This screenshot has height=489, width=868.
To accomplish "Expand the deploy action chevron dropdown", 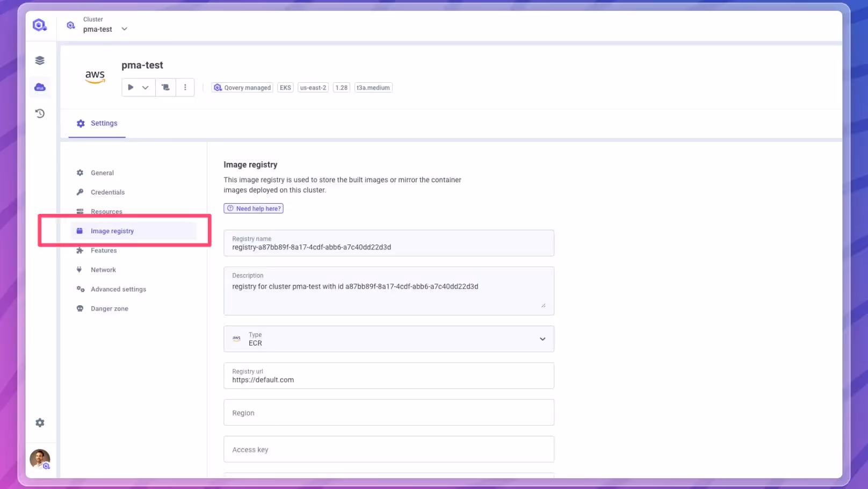I will click(145, 87).
